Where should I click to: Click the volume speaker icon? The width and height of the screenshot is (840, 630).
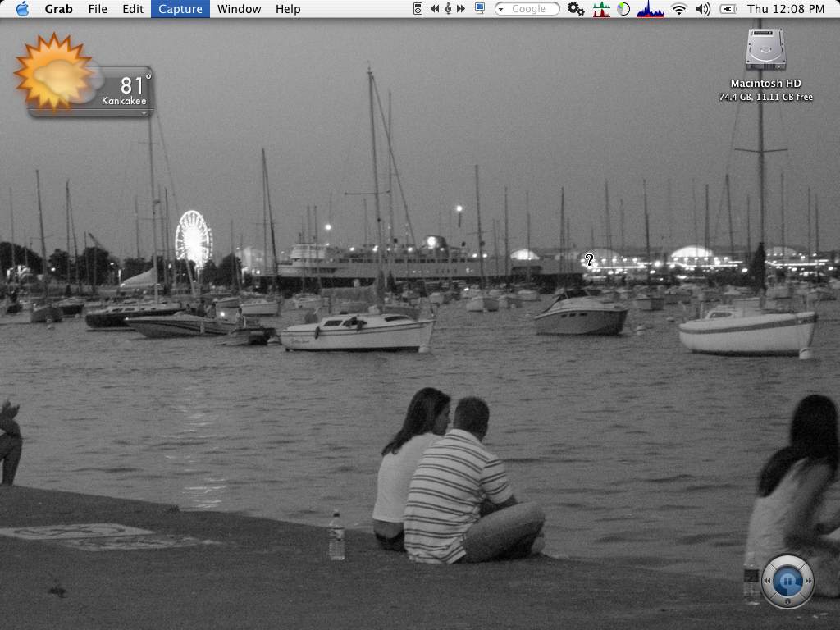click(703, 9)
